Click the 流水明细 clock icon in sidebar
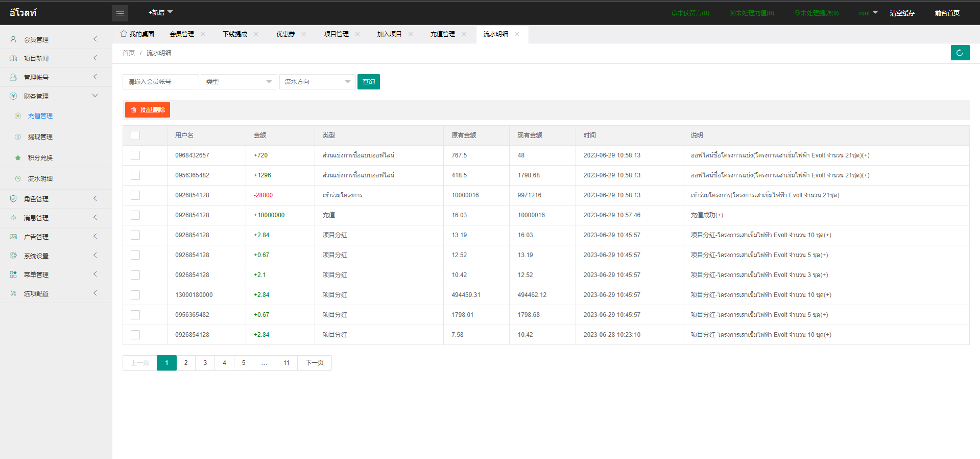Screen dimensions: 980x459 click(18, 179)
